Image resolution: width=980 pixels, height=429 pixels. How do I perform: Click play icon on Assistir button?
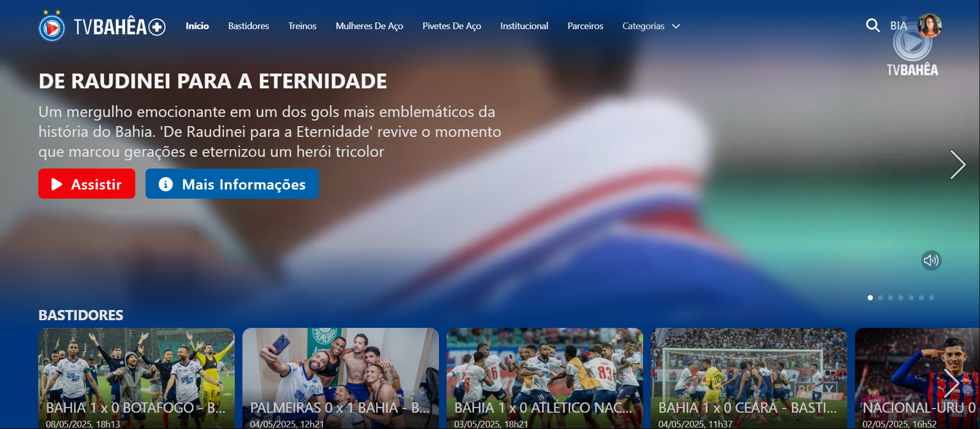click(57, 184)
